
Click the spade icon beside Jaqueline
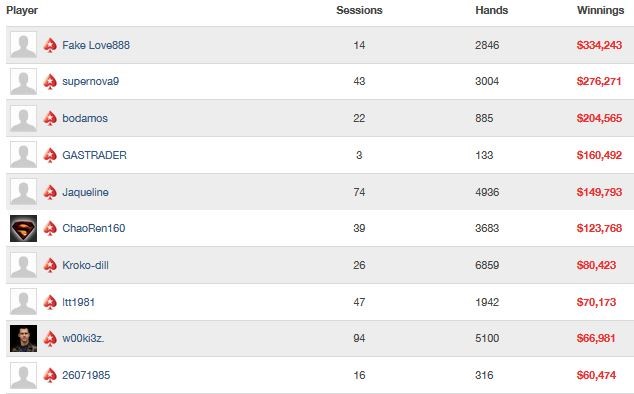(x=50, y=192)
